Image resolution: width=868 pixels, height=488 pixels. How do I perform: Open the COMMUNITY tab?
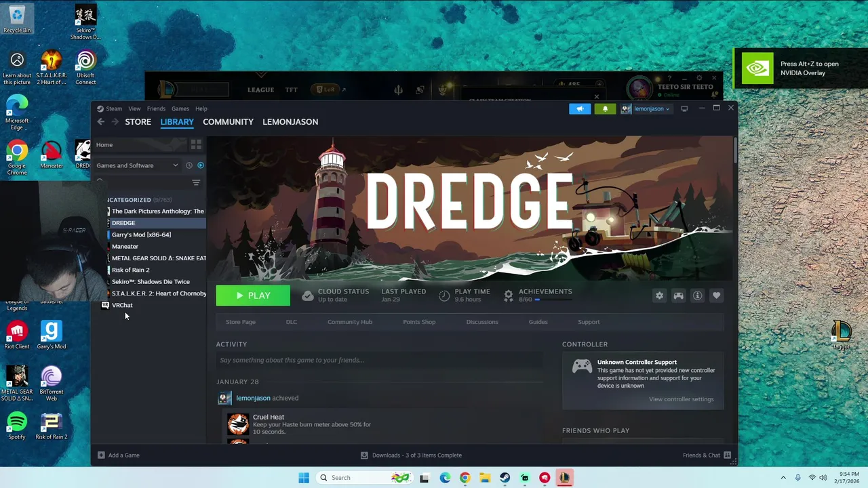pos(228,122)
